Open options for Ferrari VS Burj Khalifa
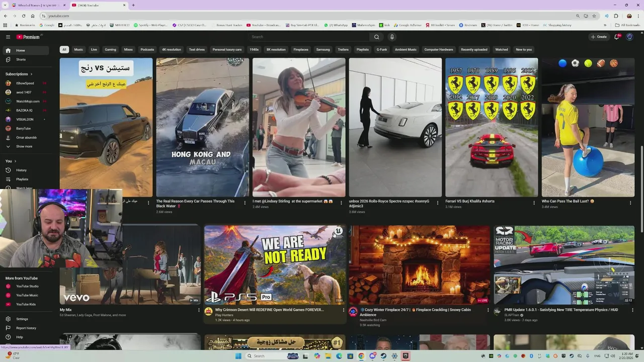 pyautogui.click(x=534, y=203)
